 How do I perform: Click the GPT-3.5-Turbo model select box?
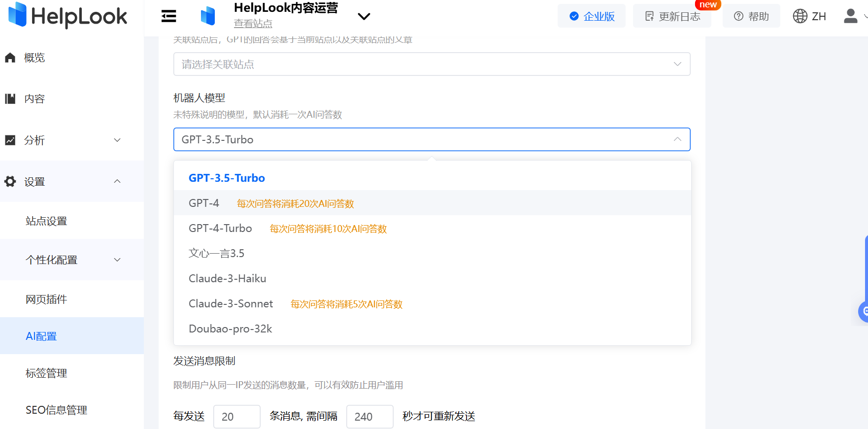(432, 139)
